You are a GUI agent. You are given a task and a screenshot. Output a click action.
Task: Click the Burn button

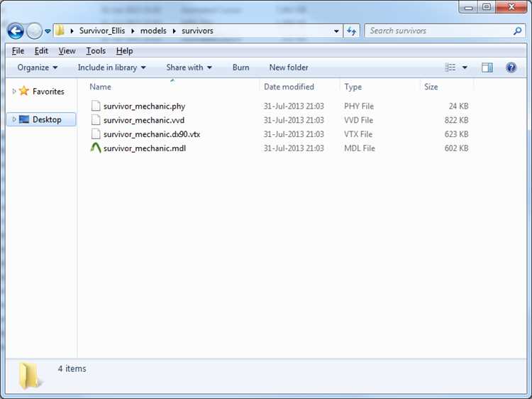[x=240, y=67]
